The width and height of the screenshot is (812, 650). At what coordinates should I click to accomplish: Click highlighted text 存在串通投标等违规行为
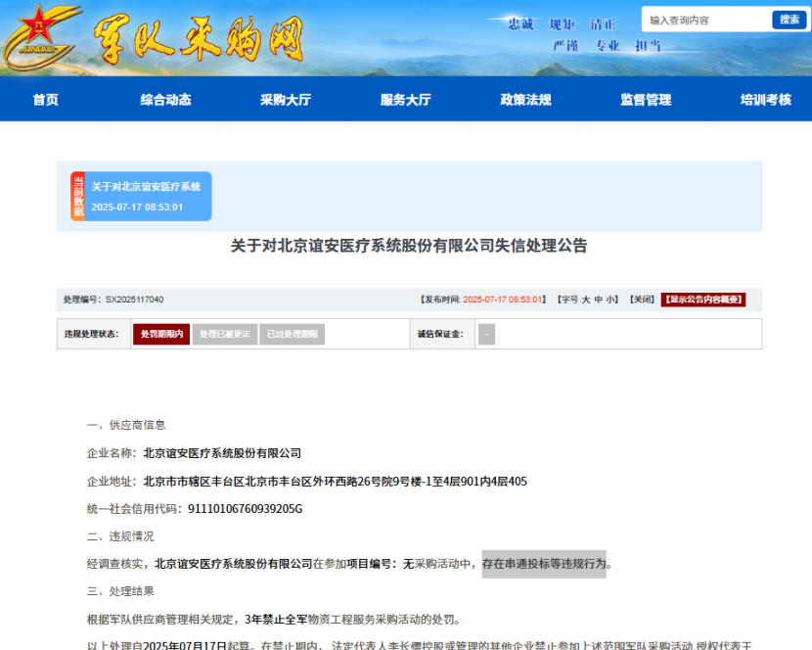tap(544, 564)
